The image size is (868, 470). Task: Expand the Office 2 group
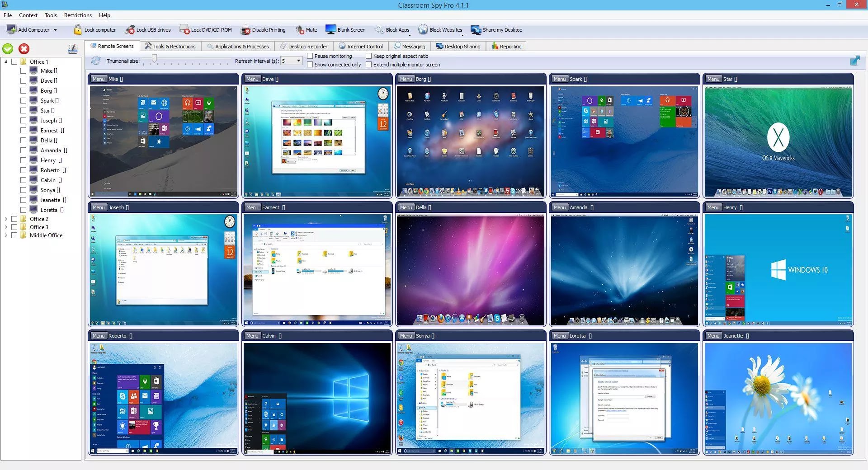coord(6,219)
